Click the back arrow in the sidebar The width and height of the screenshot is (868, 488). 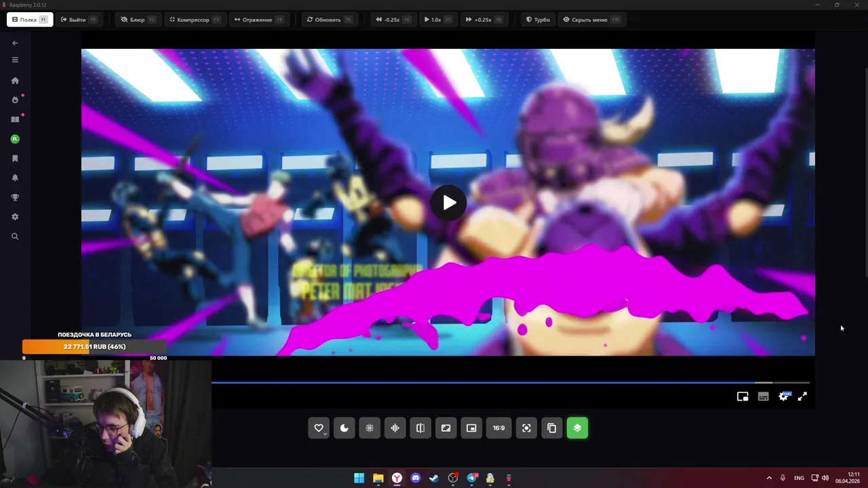click(15, 43)
